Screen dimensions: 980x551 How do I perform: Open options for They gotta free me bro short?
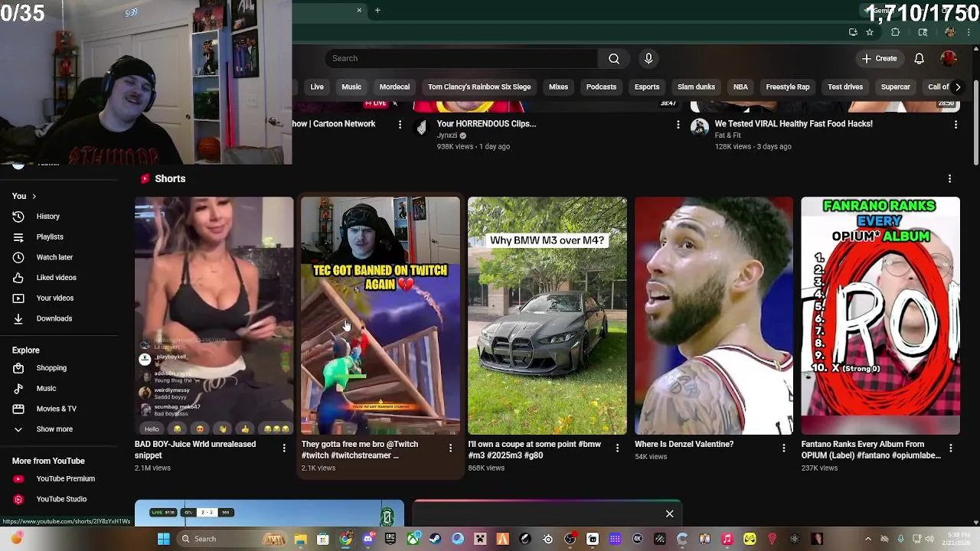click(x=450, y=448)
